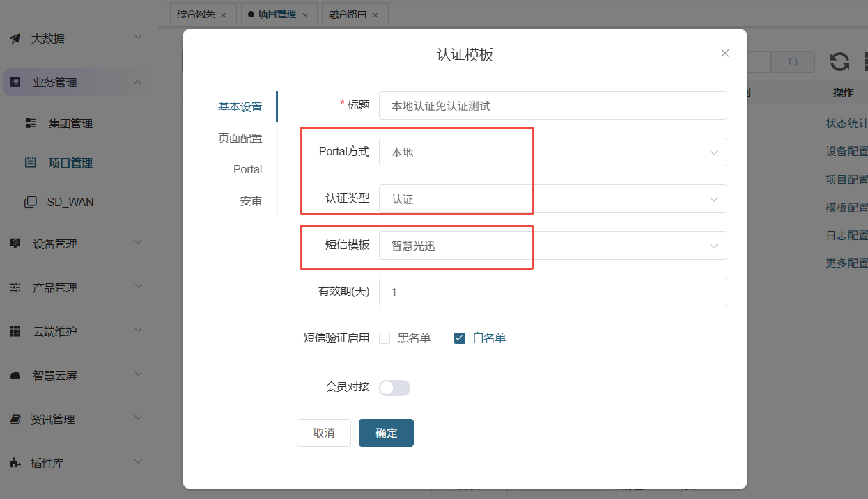
Task: Click the 云端维护 grid icon
Action: [15, 331]
